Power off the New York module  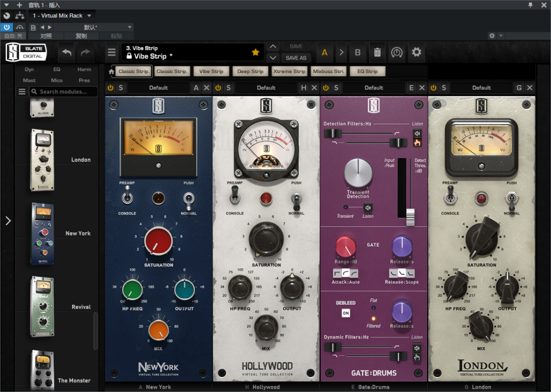(x=110, y=87)
